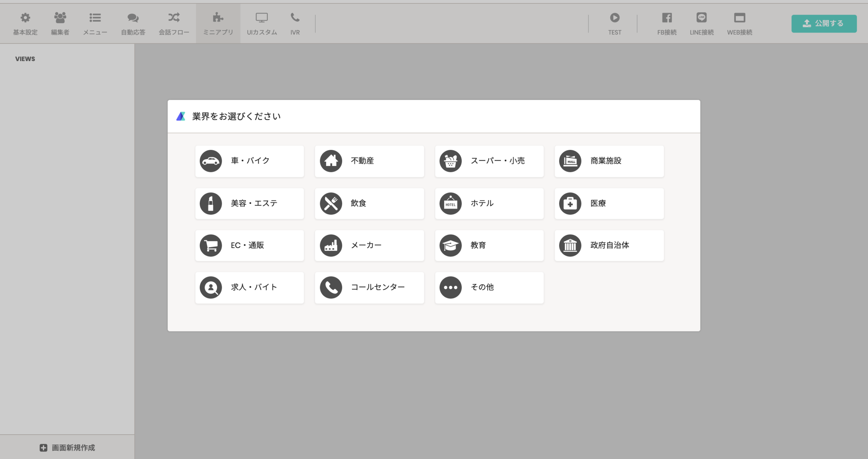Open the メニュー list section
This screenshot has width=868, height=459.
(x=95, y=24)
